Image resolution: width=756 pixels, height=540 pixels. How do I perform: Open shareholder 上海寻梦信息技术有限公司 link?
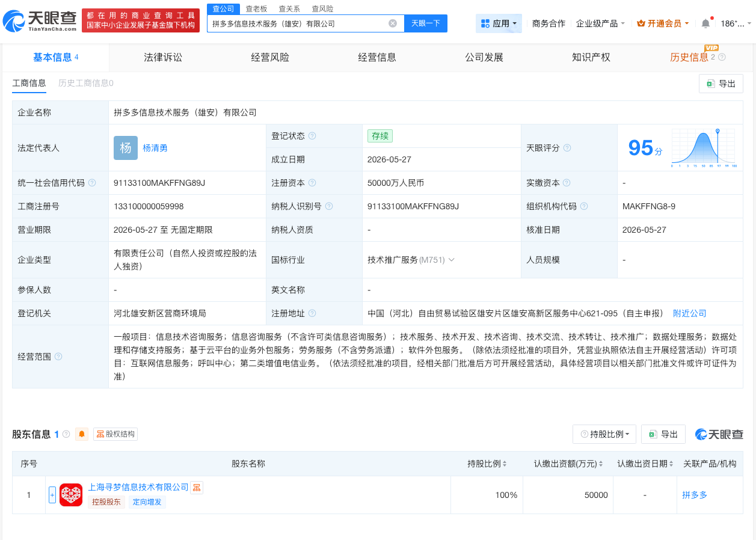138,487
